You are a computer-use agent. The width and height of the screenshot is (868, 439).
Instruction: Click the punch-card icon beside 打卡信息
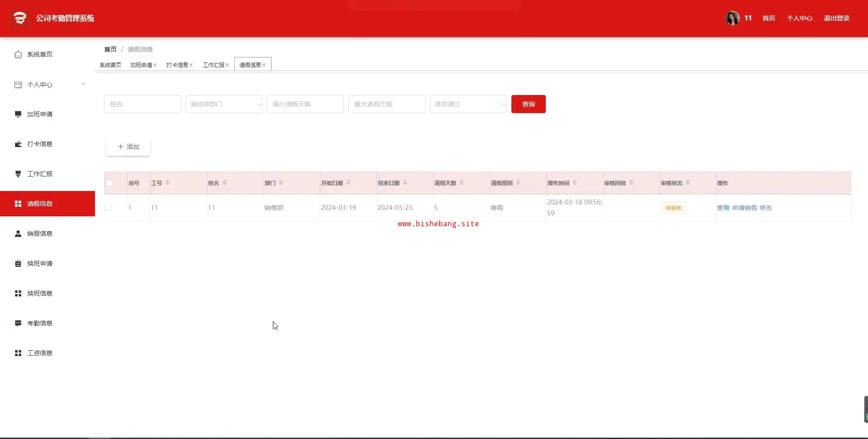(18, 144)
